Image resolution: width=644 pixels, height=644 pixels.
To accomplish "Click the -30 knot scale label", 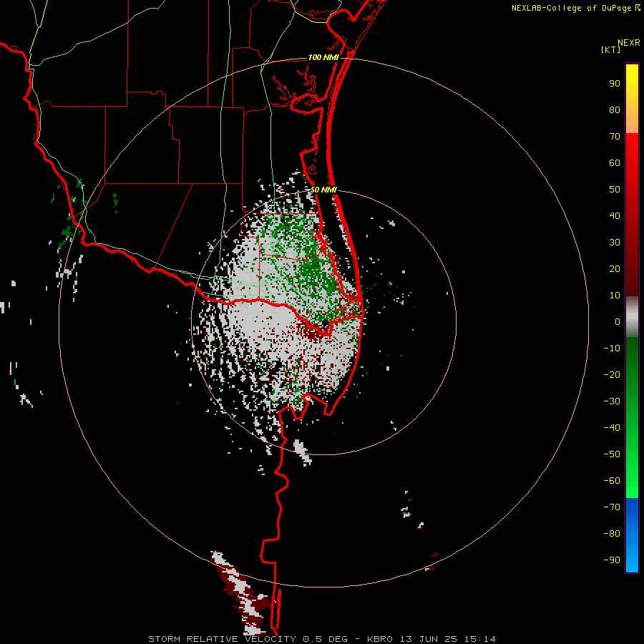I will pyautogui.click(x=612, y=401).
